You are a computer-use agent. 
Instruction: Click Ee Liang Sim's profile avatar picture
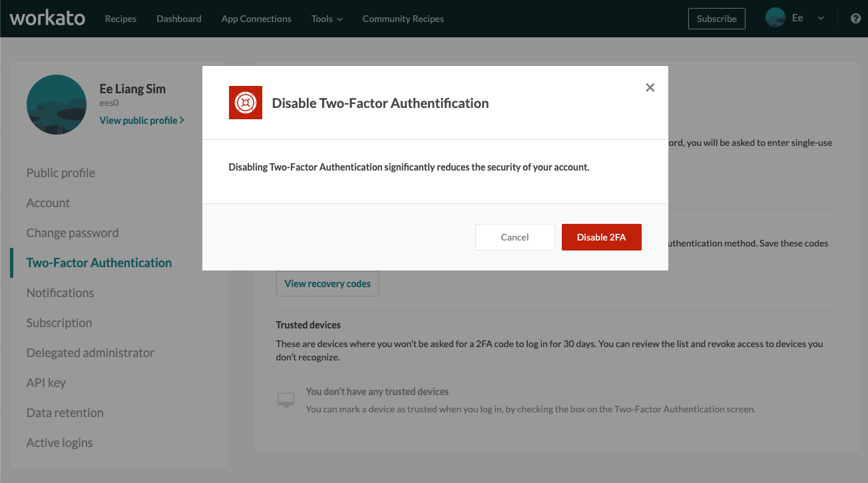click(x=56, y=104)
